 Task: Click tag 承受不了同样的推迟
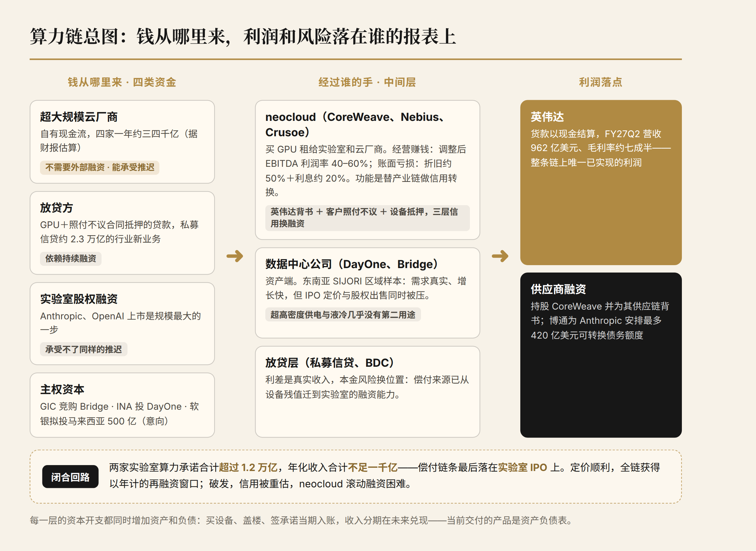click(x=84, y=349)
